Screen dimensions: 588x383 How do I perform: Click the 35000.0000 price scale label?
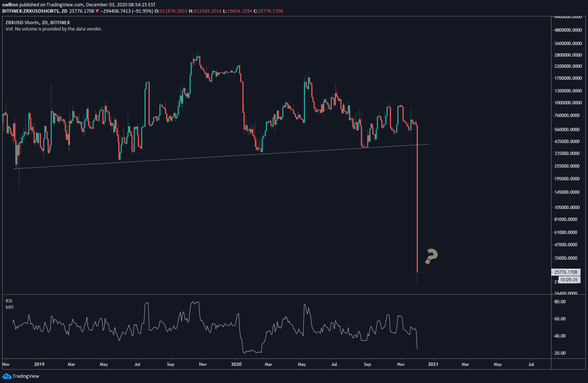[x=566, y=258]
